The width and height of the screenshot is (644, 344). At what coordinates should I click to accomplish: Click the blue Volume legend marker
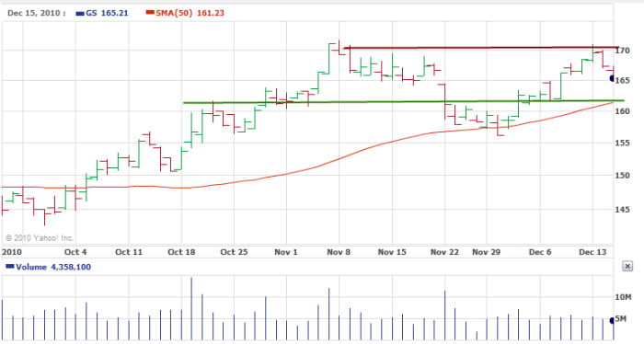10,267
